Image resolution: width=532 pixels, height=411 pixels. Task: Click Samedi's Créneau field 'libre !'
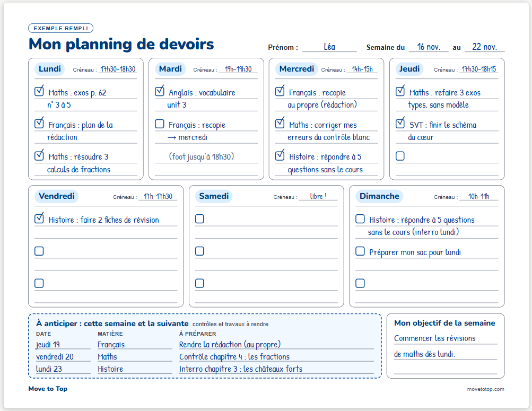point(318,196)
